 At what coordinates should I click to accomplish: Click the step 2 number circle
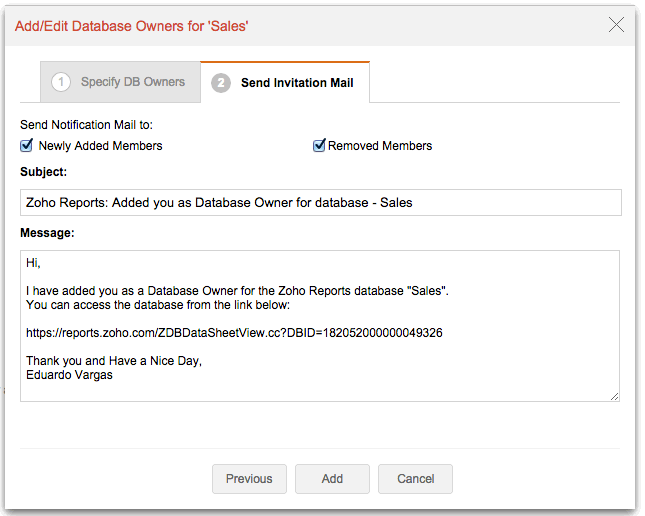[x=221, y=83]
